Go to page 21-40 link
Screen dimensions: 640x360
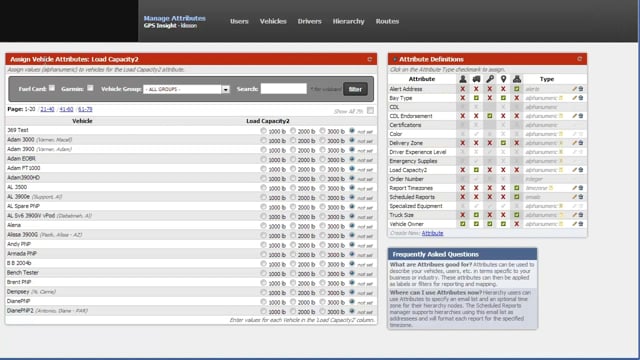click(47, 109)
